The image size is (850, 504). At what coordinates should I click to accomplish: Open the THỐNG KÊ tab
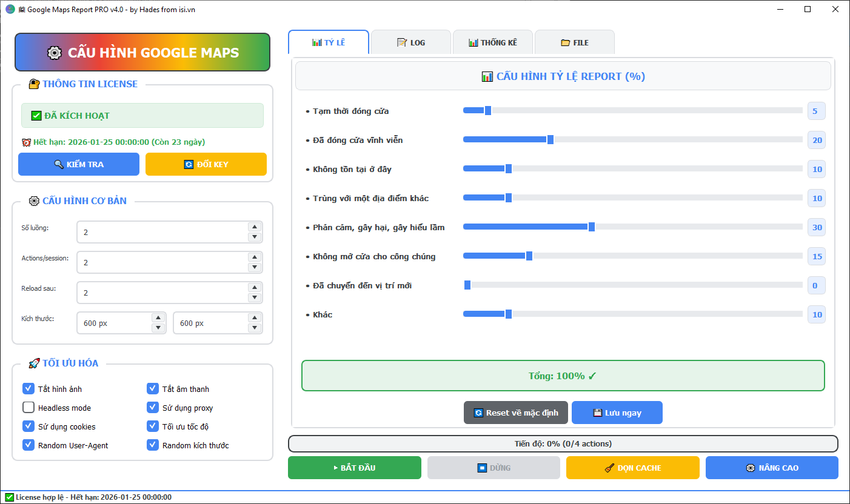492,42
